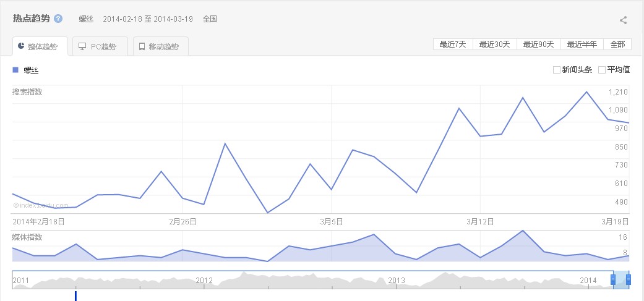Click the 螺丝 legend label

tap(31, 70)
